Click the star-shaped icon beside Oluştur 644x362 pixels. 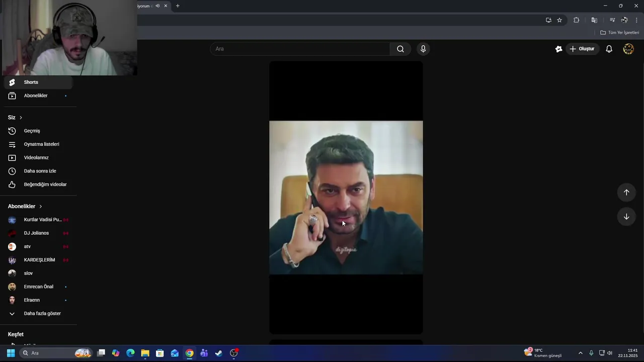click(x=558, y=49)
